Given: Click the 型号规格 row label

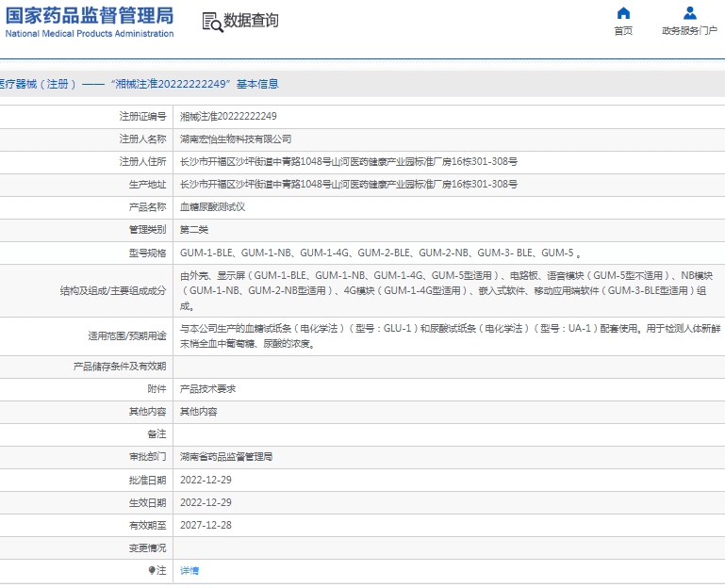Looking at the screenshot, I should pos(147,253).
